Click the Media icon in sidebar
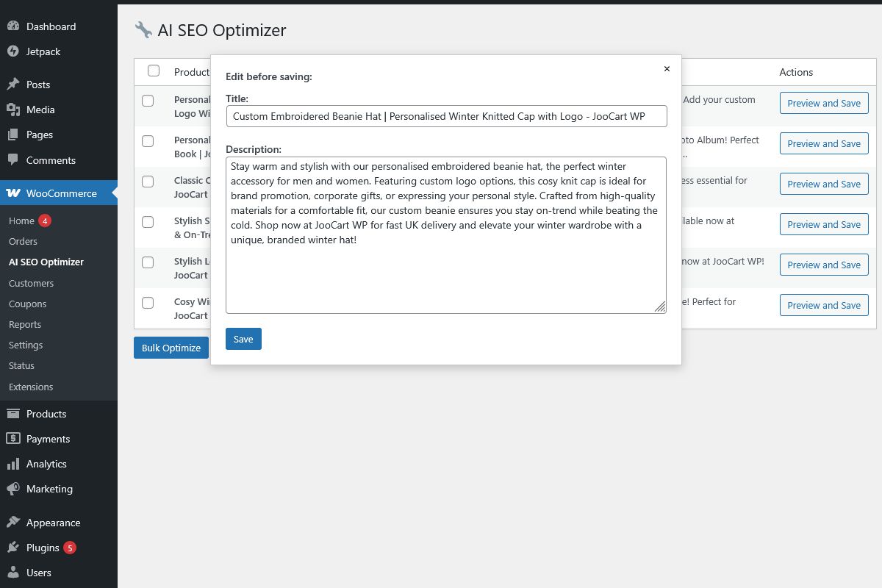This screenshot has width=882, height=588. click(13, 110)
